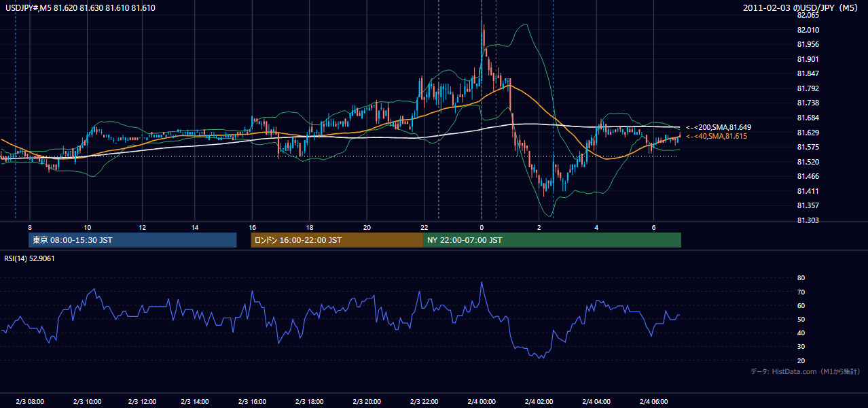Click hour label 0 under the price chart

coord(482,227)
